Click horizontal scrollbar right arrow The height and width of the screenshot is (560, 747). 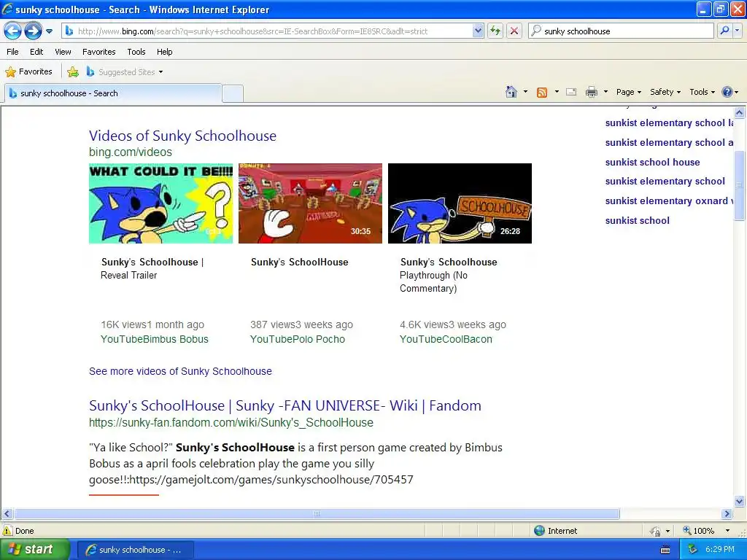point(727,514)
